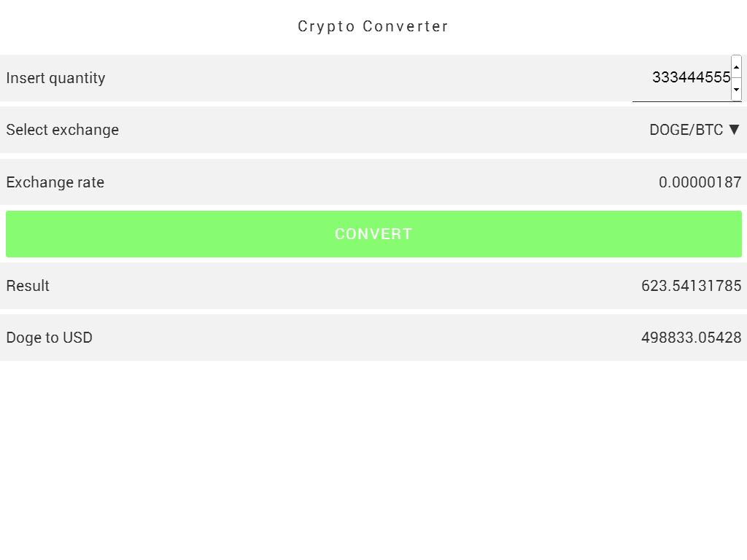Click the Result label
Screen dimensions: 747x560
[x=28, y=286]
